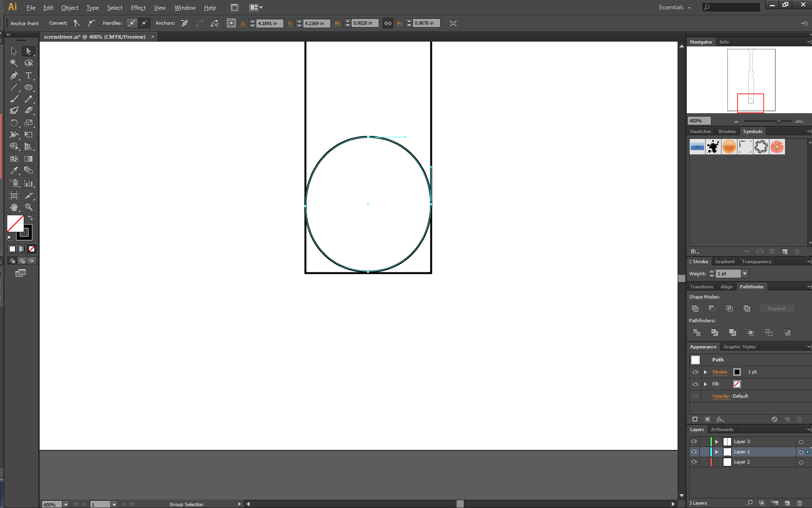Open the Essentials workspace dropdown
Image resolution: width=812 pixels, height=508 pixels.
click(x=674, y=7)
